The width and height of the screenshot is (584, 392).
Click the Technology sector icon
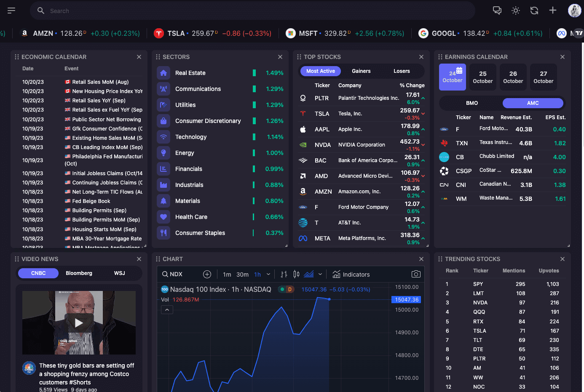click(163, 137)
